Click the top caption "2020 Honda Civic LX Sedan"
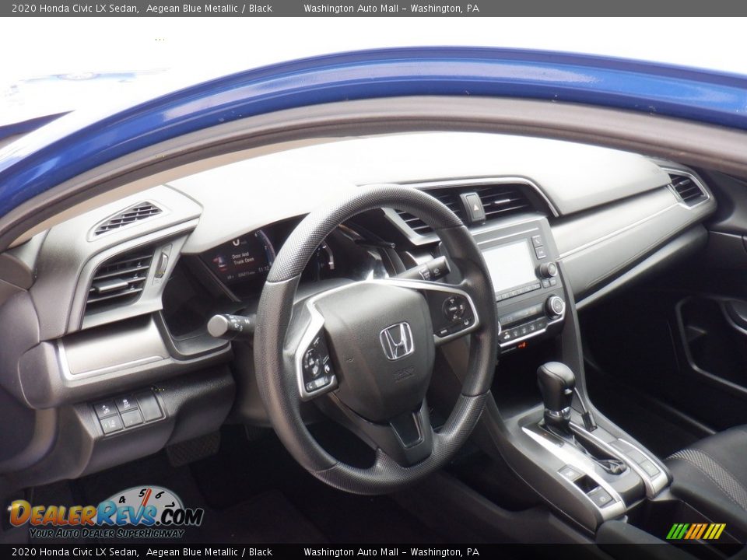Viewport: 747px width, 560px height. click(x=75, y=9)
